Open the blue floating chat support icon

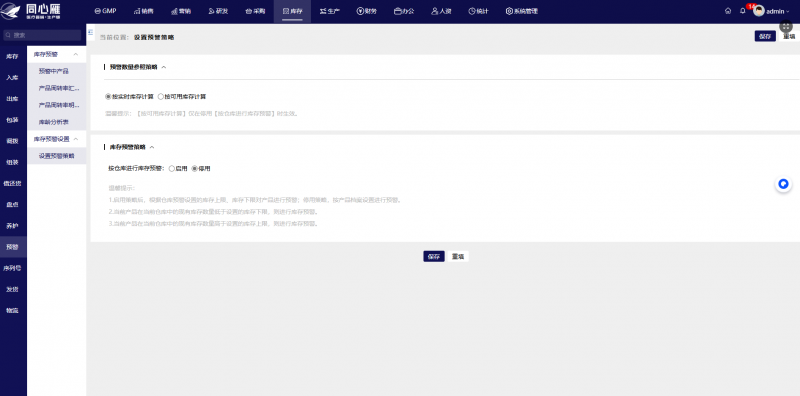[x=783, y=184]
